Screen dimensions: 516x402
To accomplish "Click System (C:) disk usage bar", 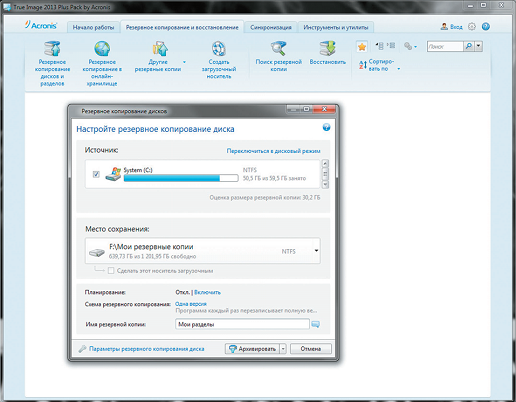I will point(181,178).
